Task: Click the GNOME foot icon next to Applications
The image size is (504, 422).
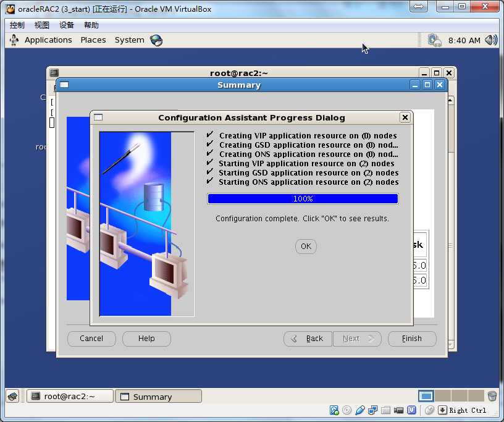Action: 14,40
